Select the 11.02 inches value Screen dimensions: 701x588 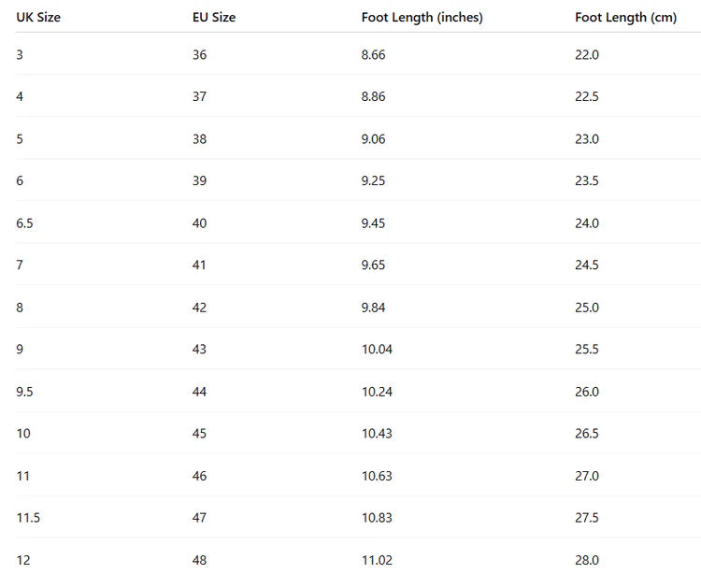(x=377, y=560)
